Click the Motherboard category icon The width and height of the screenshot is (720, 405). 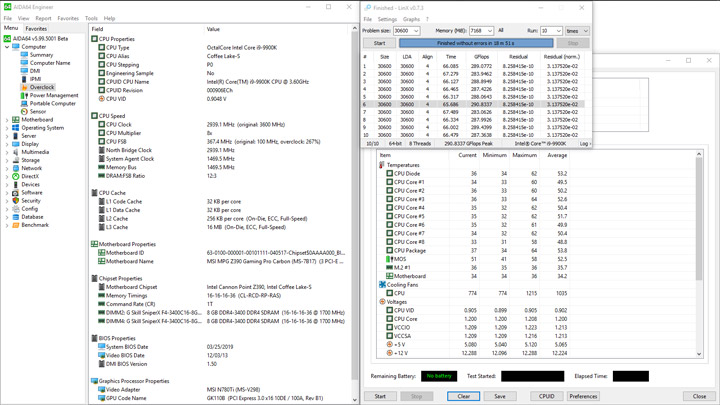pos(16,120)
